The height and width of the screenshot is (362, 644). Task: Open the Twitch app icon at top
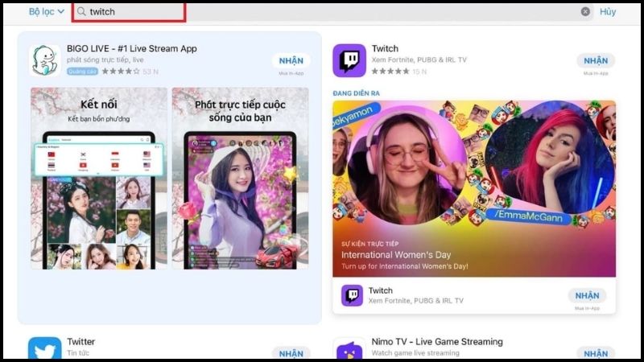349,60
